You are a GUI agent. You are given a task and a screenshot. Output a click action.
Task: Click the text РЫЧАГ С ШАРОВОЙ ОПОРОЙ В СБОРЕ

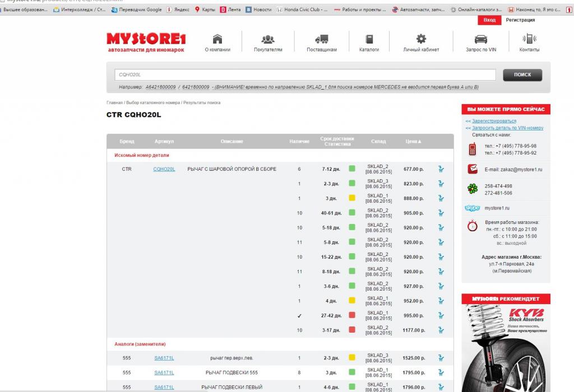232,169
